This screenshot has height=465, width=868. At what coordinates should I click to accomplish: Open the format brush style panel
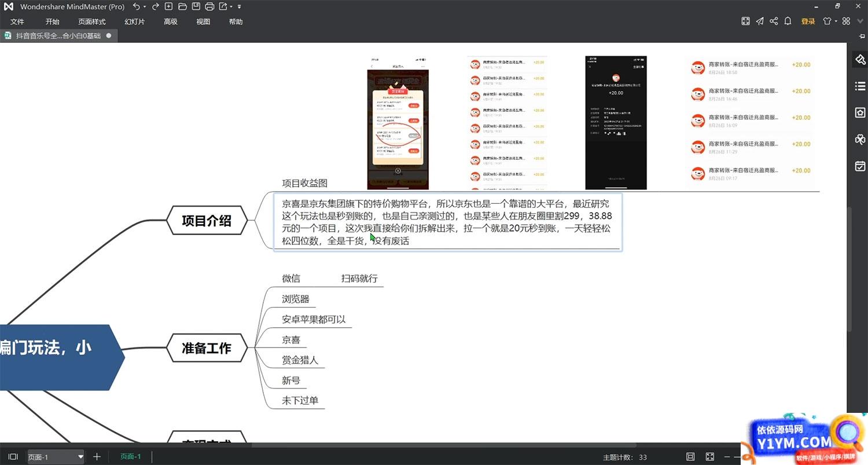pos(860,60)
